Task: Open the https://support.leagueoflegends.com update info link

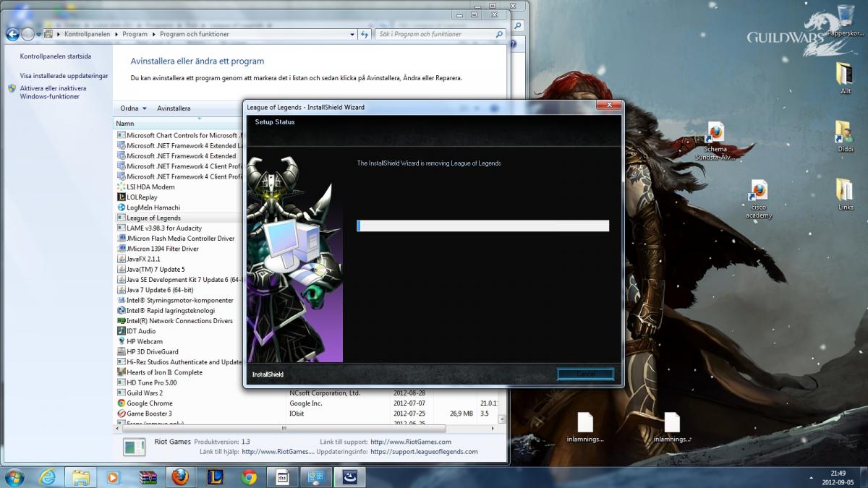Action: (x=424, y=452)
